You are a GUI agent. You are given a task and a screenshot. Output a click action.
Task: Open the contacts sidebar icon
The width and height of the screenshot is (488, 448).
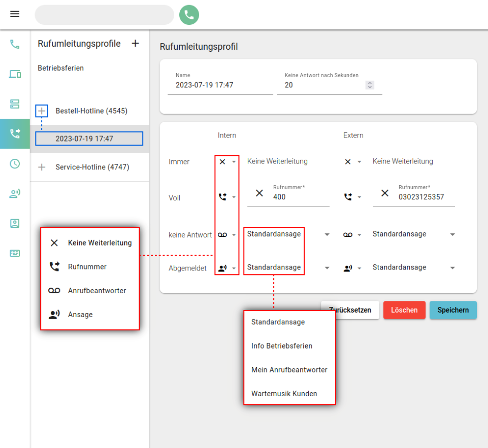point(15,223)
